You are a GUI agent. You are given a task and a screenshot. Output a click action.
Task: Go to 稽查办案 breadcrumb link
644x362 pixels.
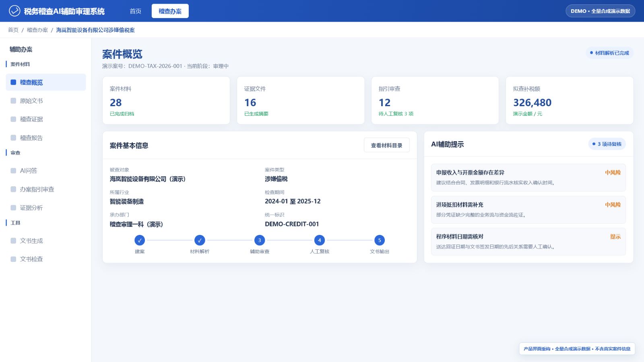click(37, 30)
